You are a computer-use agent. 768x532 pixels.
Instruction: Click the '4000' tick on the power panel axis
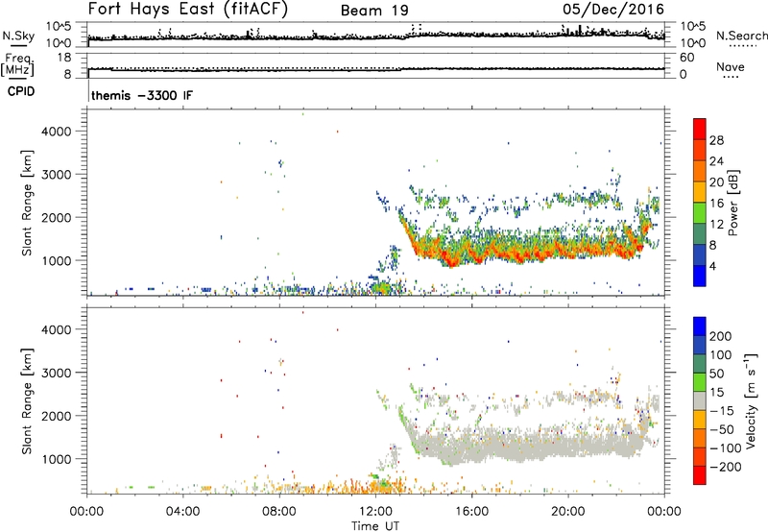[x=57, y=132]
